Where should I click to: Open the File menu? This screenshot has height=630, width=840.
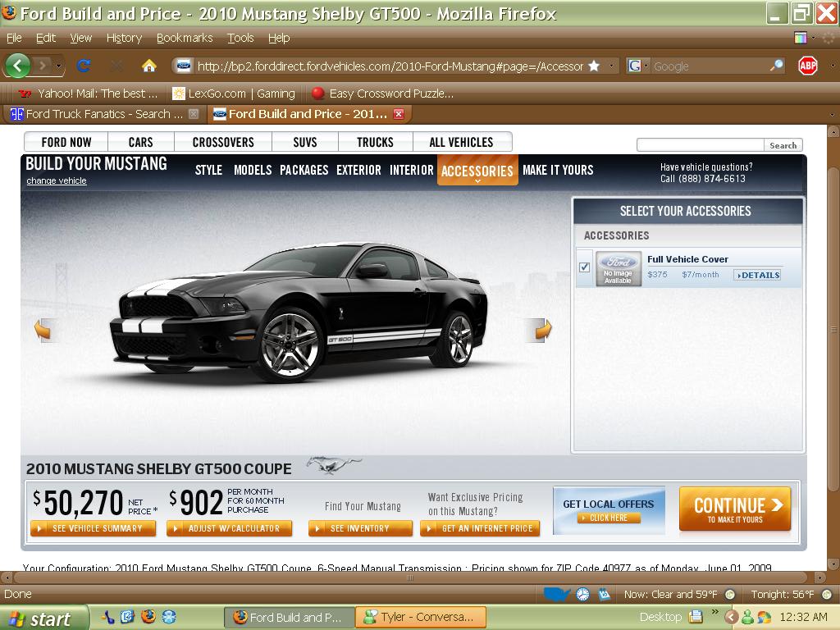[x=14, y=38]
